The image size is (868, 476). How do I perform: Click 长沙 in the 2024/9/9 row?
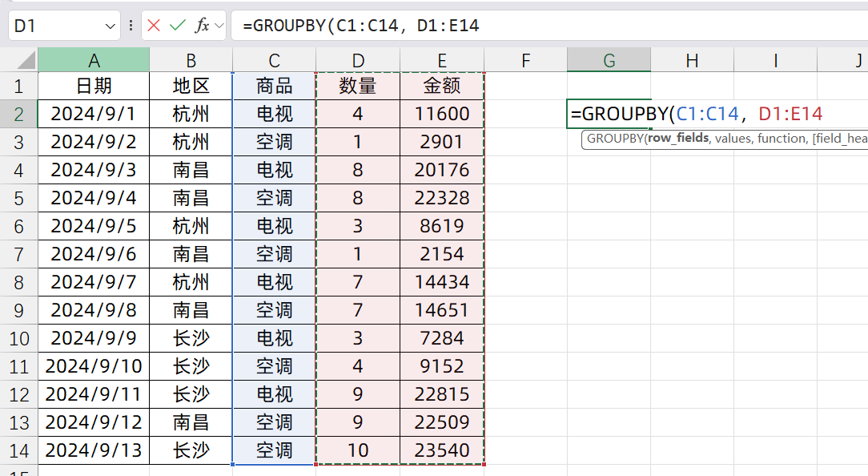[191, 338]
